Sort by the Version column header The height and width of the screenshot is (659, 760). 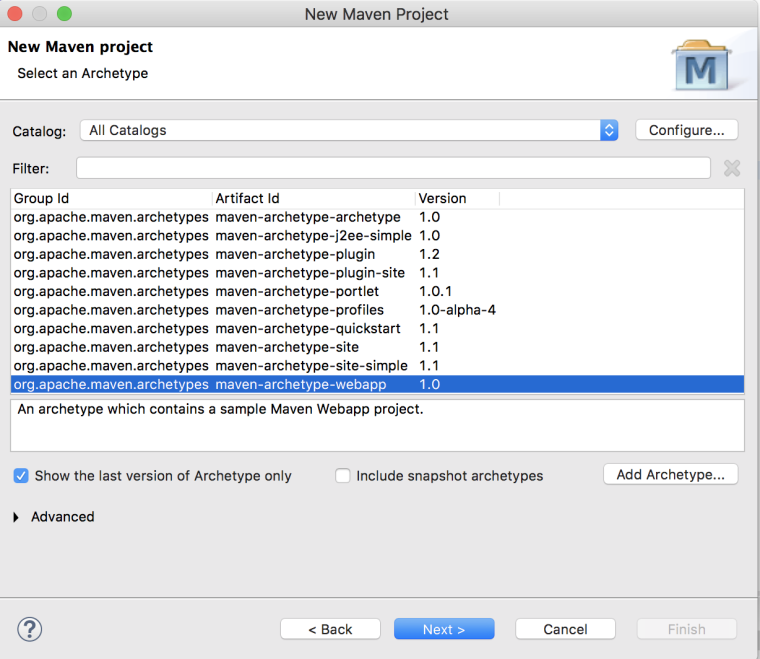click(457, 198)
